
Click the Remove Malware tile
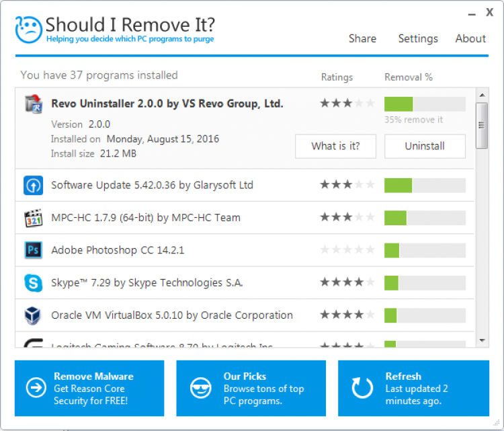(x=89, y=388)
